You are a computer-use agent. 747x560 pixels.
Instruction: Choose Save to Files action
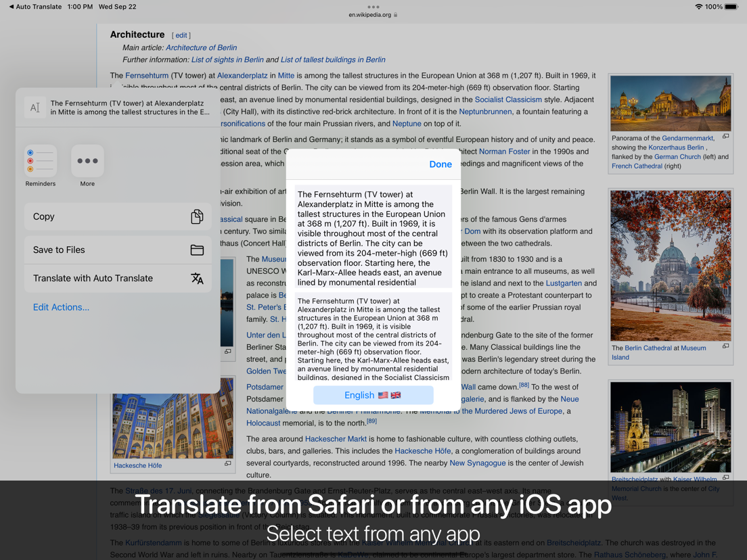(x=118, y=250)
